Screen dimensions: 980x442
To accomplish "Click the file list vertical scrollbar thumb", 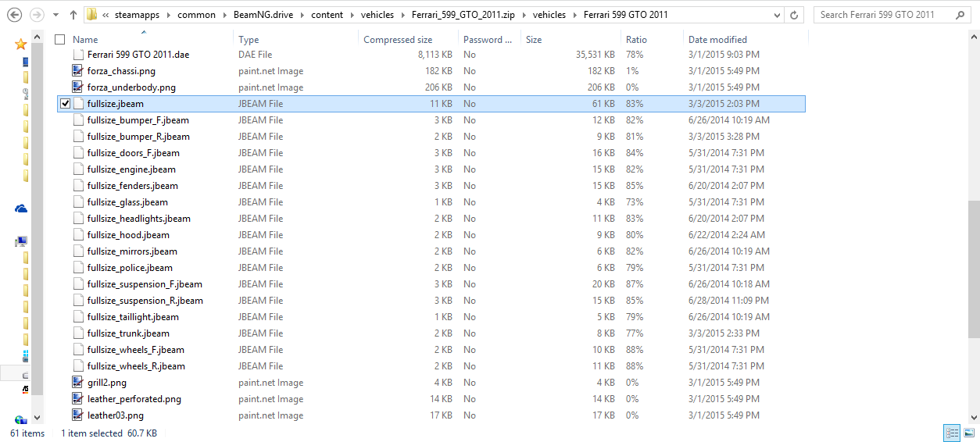I will pos(974,268).
